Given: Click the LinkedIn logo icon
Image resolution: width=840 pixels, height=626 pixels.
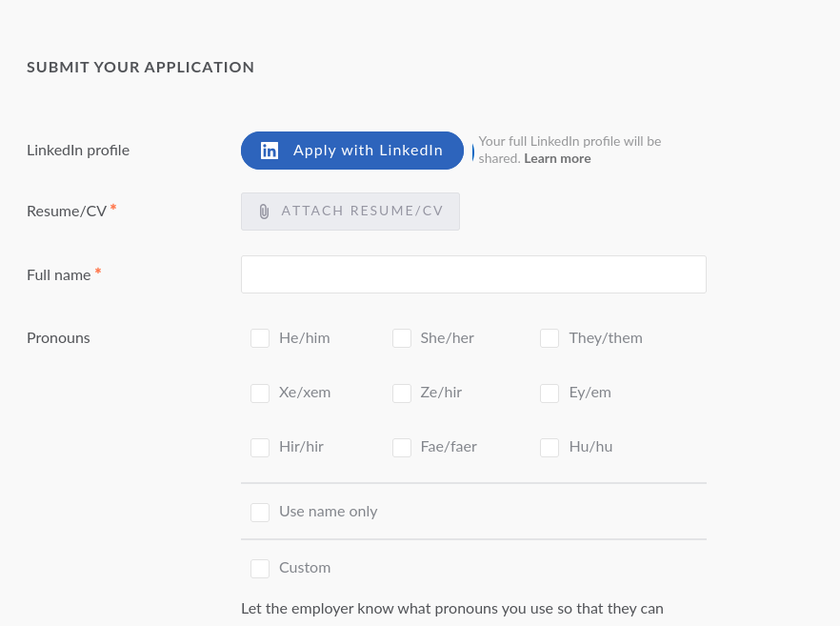Looking at the screenshot, I should pyautogui.click(x=270, y=151).
